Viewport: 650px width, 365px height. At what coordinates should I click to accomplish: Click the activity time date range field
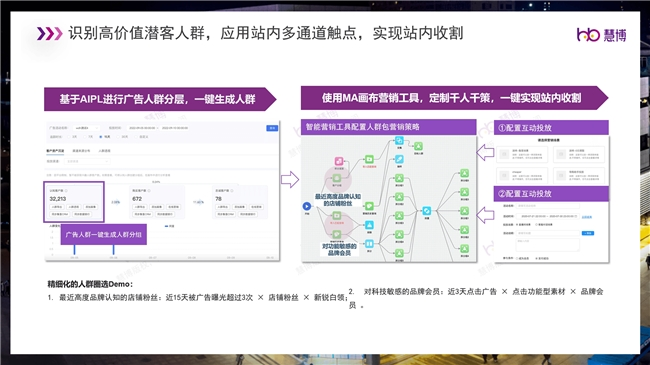point(548,217)
